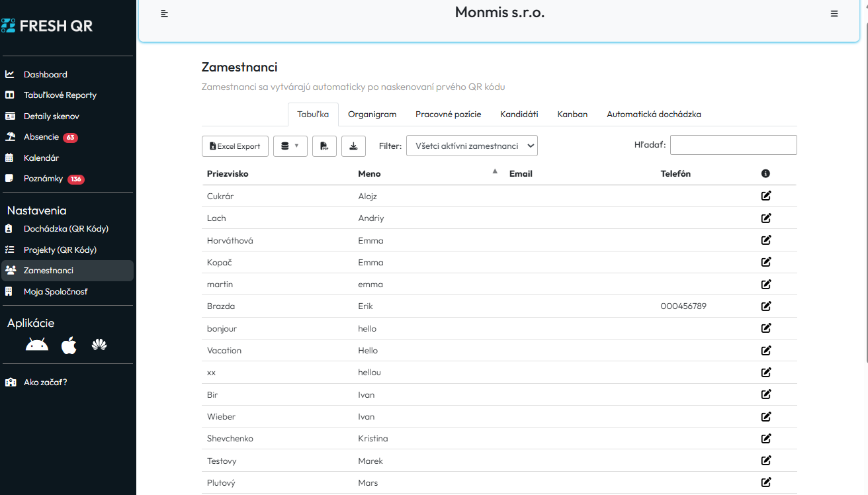Click the Apple app icon
Viewport: 868px width, 495px height.
pyautogui.click(x=69, y=345)
